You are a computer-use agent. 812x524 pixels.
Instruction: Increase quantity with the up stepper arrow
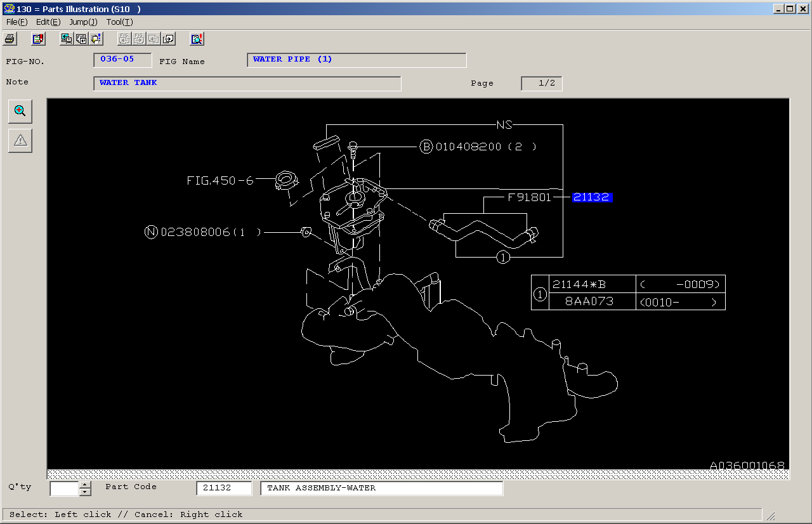point(86,485)
